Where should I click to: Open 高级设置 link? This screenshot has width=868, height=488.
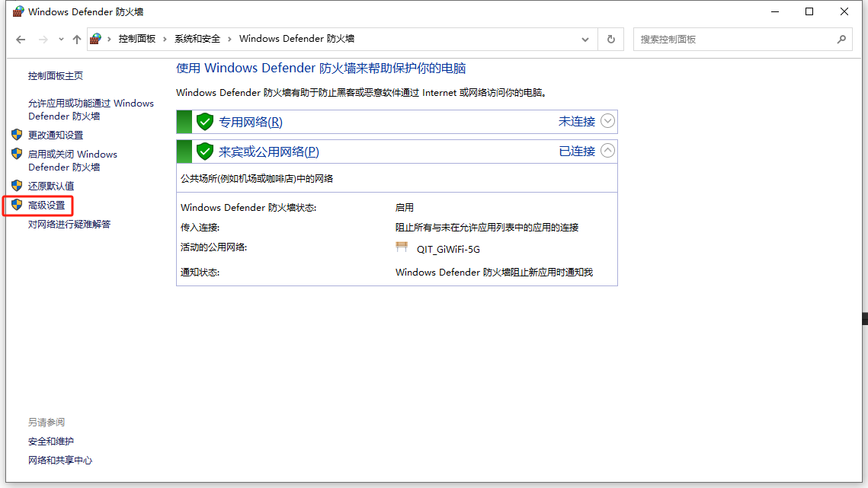click(x=46, y=206)
